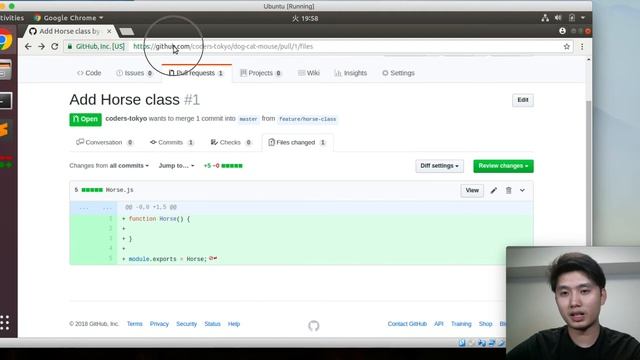Open the Projects tab
This screenshot has height=360, width=640.
tap(261, 73)
